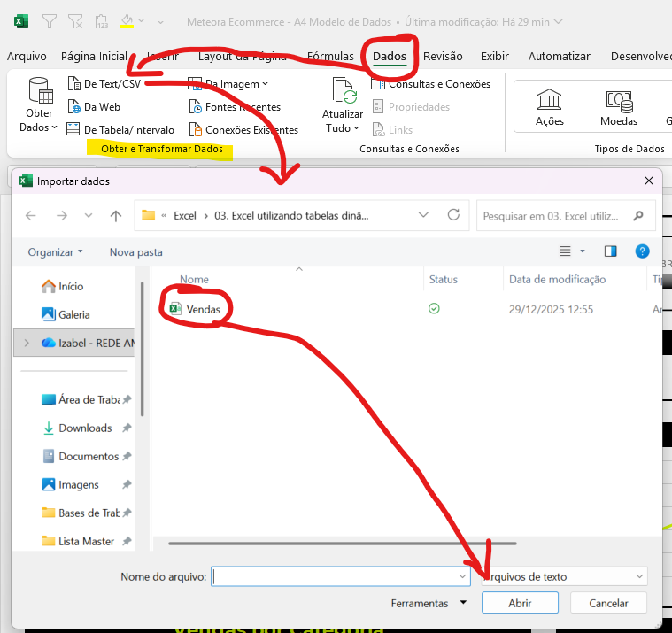Open the Arquivo menu

[x=27, y=56]
